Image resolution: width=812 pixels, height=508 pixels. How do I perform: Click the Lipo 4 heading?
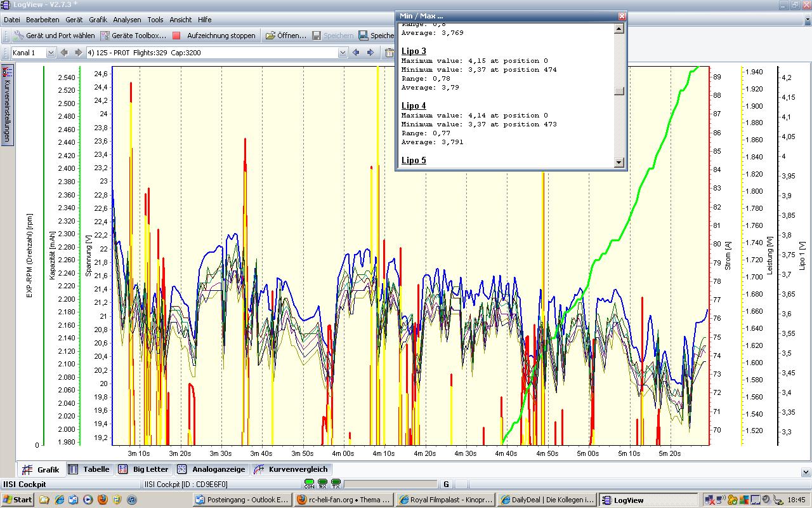pos(414,105)
